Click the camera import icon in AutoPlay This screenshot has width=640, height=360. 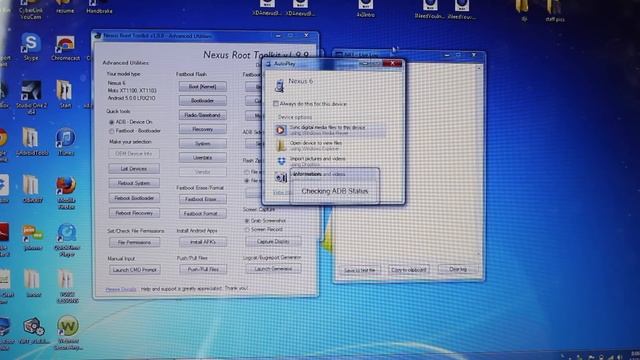(x=281, y=177)
